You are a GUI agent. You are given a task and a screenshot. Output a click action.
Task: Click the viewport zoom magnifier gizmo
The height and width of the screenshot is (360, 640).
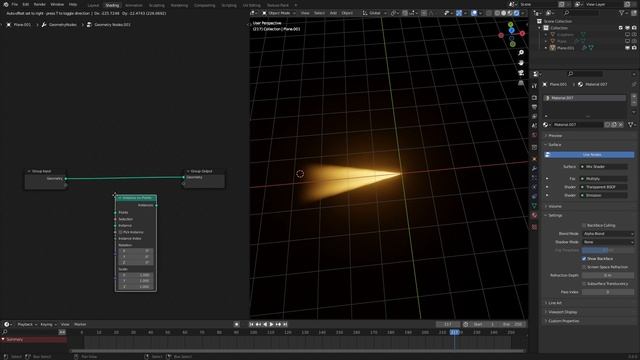click(x=521, y=53)
